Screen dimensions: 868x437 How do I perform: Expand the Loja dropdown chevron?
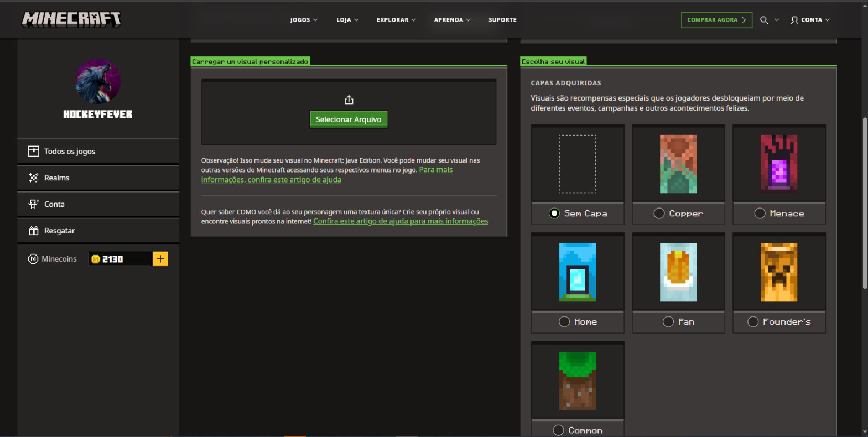(356, 20)
